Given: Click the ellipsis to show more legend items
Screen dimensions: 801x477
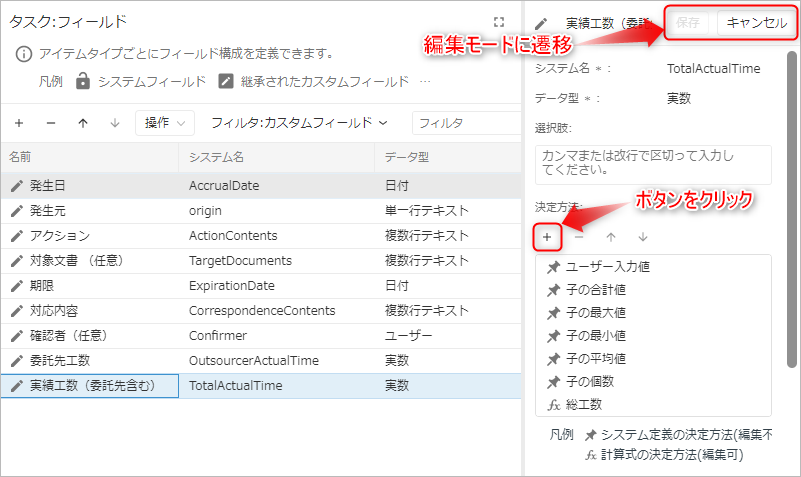Looking at the screenshot, I should pyautogui.click(x=425, y=81).
